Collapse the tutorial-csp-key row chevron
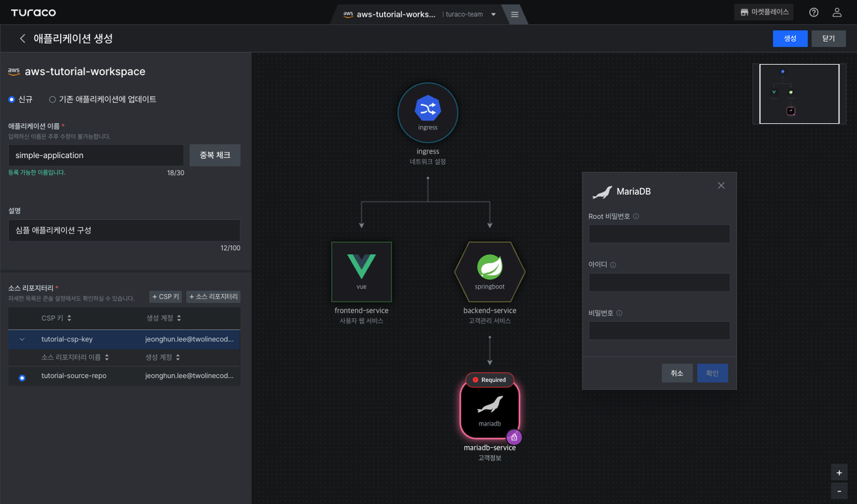The height and width of the screenshot is (504, 857). [22, 340]
